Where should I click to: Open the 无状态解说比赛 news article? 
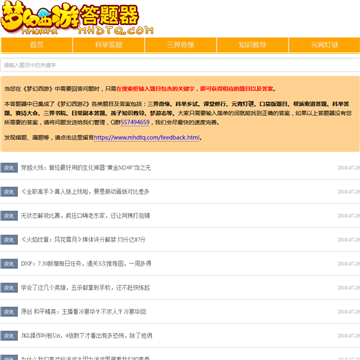pos(85,216)
